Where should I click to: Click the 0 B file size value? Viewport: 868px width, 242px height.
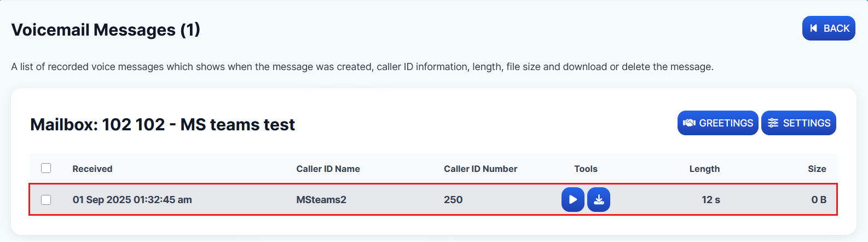819,200
